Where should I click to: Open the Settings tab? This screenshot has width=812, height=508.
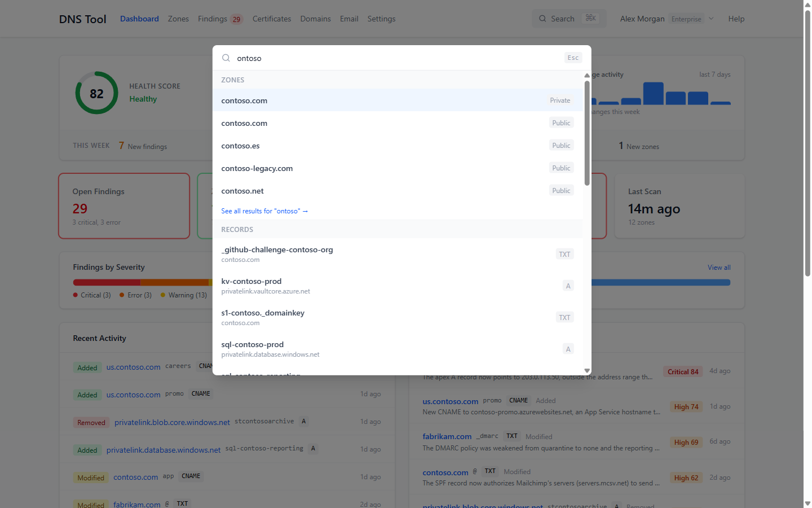point(382,19)
